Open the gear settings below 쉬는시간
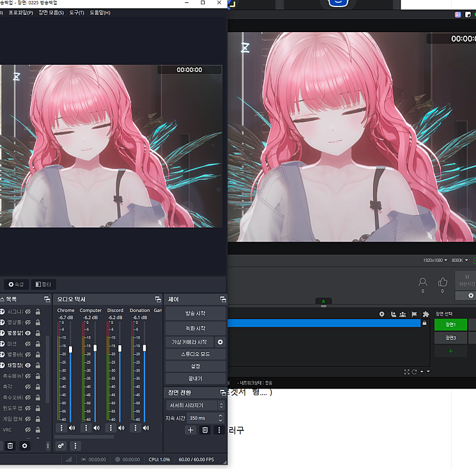The width and height of the screenshot is (476, 469). (x=471, y=295)
